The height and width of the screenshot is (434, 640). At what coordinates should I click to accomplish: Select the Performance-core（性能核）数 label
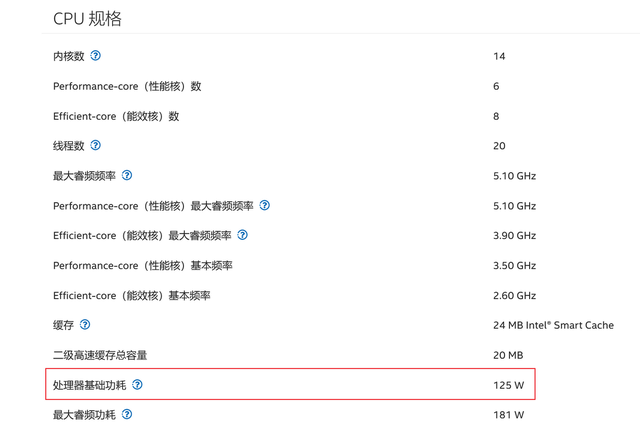127,86
